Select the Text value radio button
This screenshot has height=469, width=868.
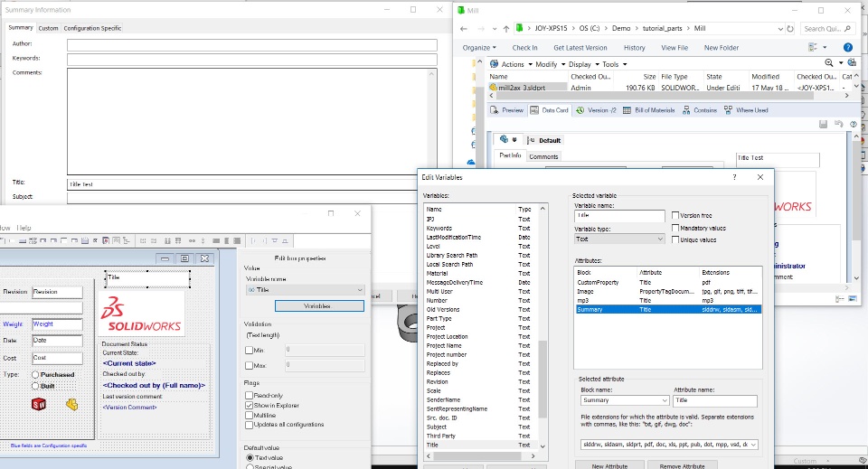[x=250, y=458]
